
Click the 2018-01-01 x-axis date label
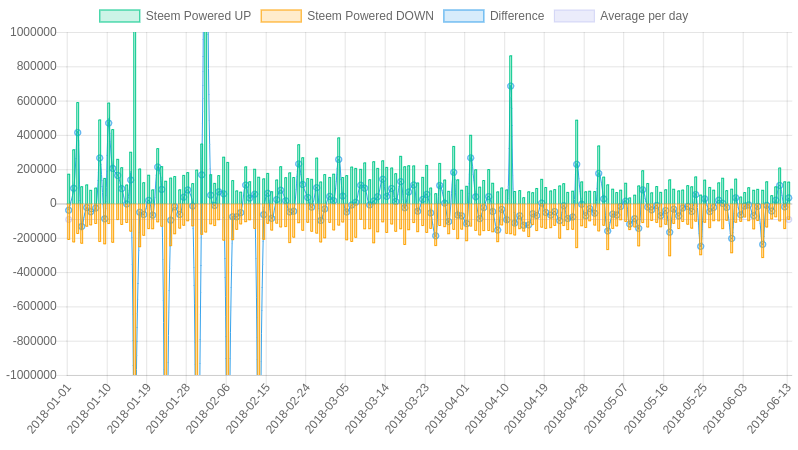(49, 409)
